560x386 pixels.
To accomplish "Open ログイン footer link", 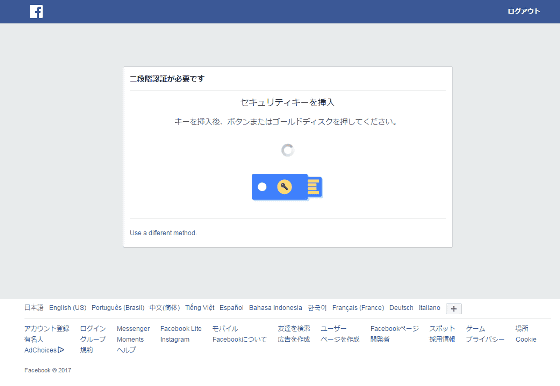I will point(93,329).
